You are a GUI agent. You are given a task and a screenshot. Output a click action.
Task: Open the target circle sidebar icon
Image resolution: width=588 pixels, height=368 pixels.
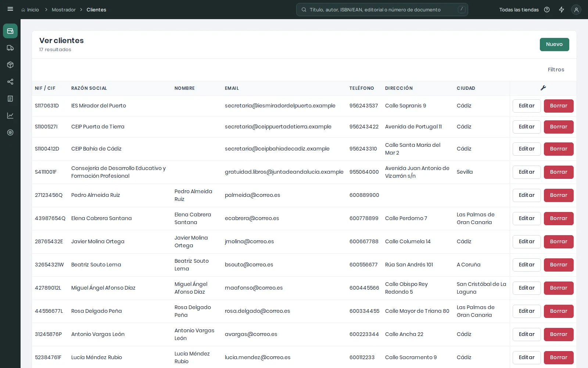pos(10,132)
